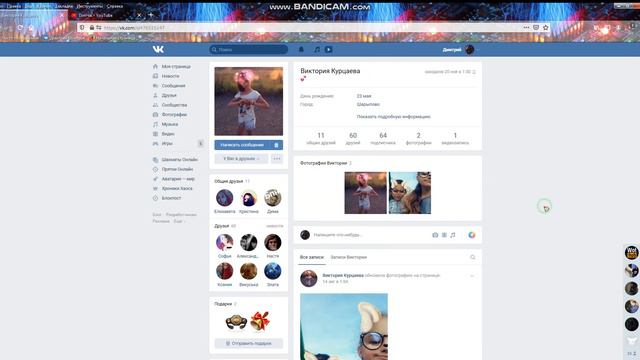This screenshot has height=360, width=640.
Task: Click the video play icon in VK header
Action: pos(329,49)
